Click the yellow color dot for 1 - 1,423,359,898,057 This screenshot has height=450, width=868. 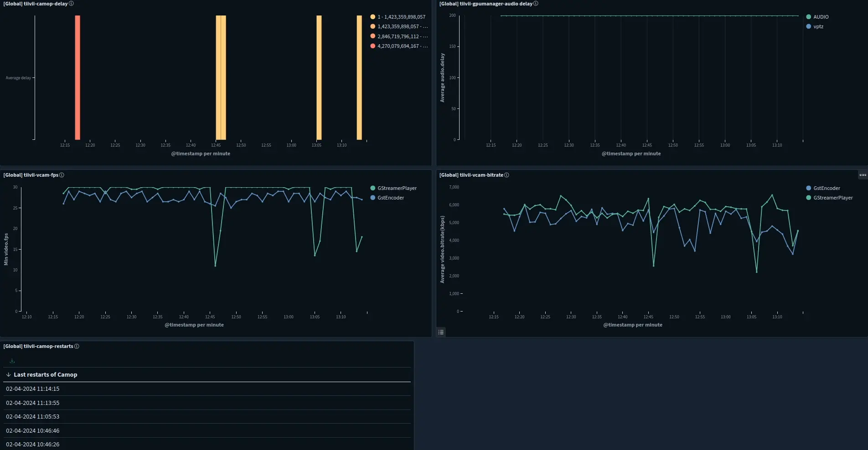pos(373,17)
